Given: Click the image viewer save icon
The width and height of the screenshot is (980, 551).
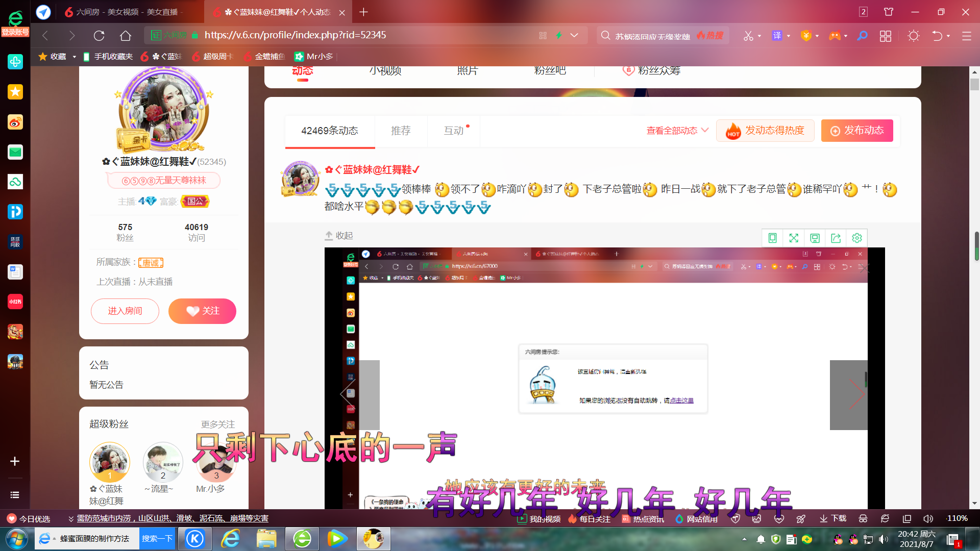Looking at the screenshot, I should pos(815,238).
